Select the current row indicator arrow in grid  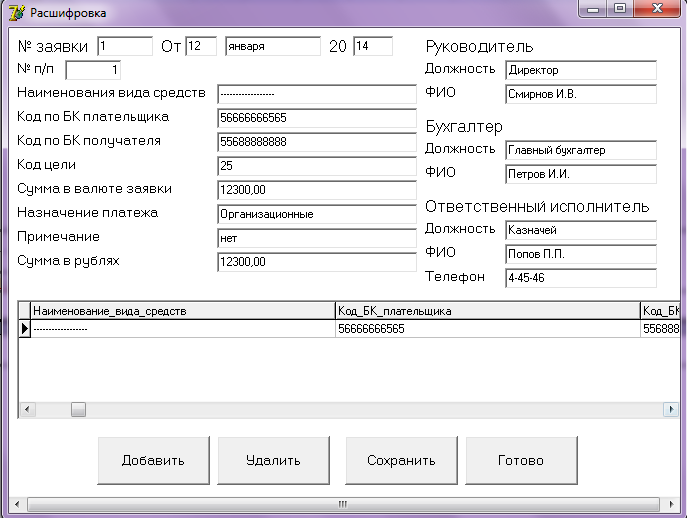[25, 329]
